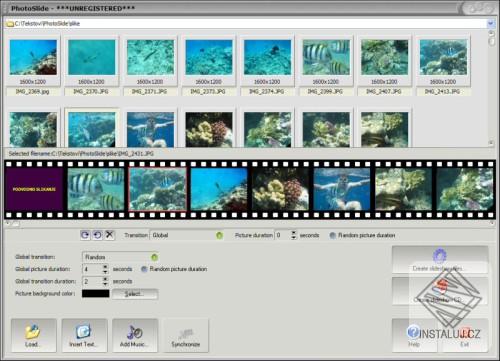This screenshot has height=361, width=500.
Task: Click the rotate counter-clockwise icon
Action: pyautogui.click(x=97, y=235)
